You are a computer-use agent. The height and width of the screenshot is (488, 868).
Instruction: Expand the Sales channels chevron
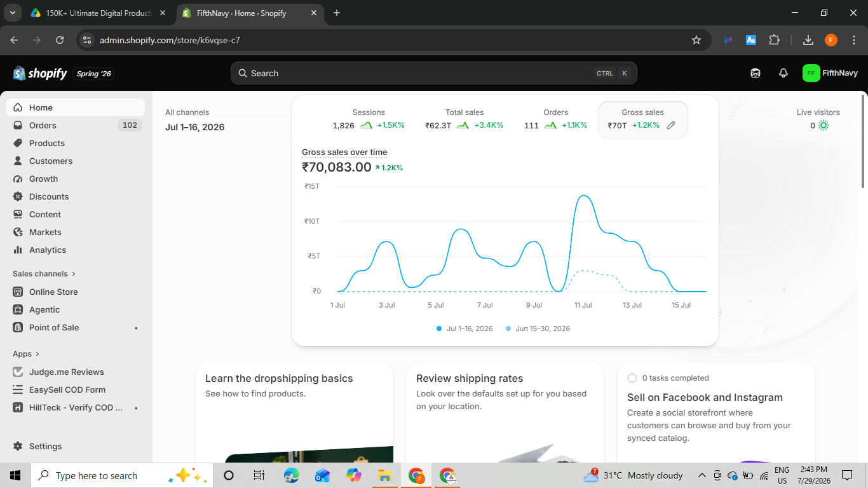point(74,274)
